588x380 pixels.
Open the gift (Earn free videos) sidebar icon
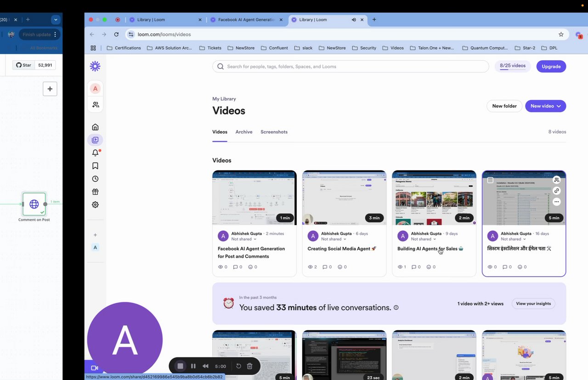pos(95,192)
